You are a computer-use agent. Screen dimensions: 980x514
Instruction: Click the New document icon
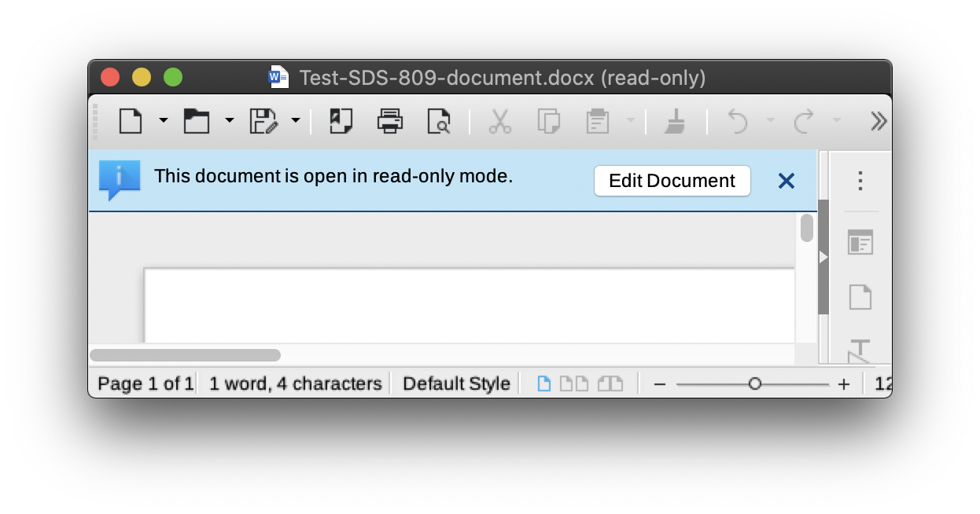click(x=131, y=121)
